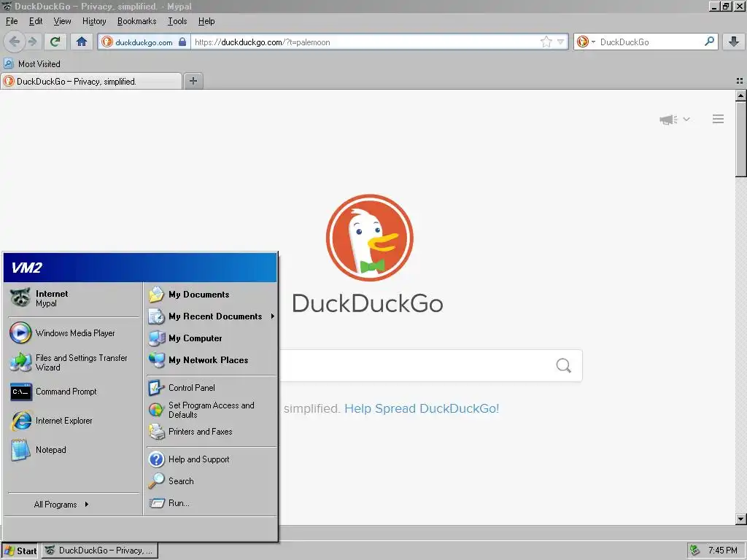Open the Downloads arrow button
747x560 pixels.
click(734, 42)
